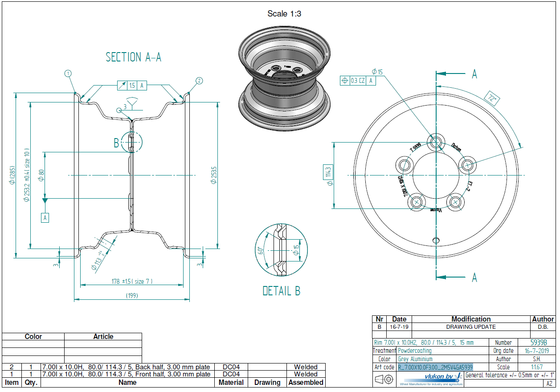Select the 72° angle dimension
This screenshot has width=560, height=392.
click(x=491, y=98)
